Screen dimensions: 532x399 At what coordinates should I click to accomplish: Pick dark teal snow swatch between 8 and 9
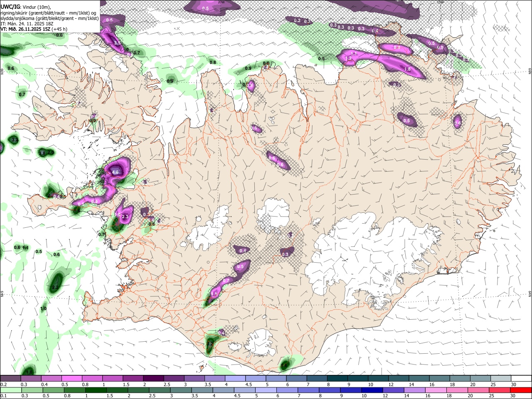coord(337,378)
